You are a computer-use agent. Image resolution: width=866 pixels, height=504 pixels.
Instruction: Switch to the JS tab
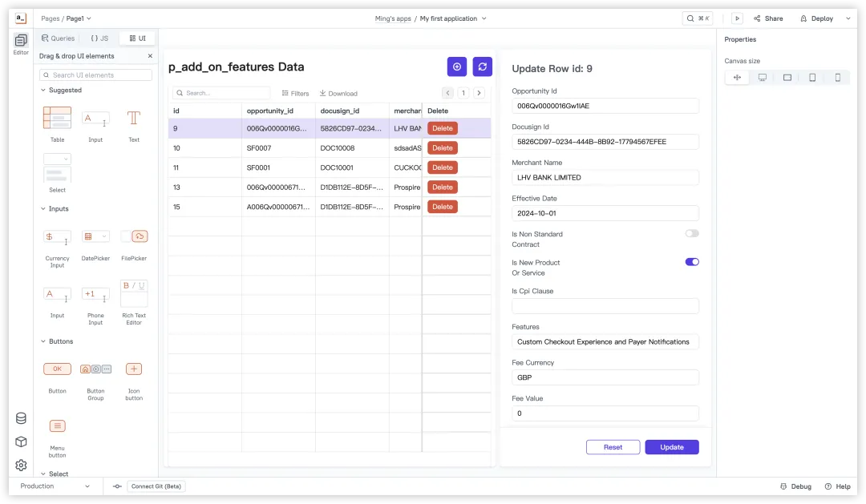(x=99, y=38)
